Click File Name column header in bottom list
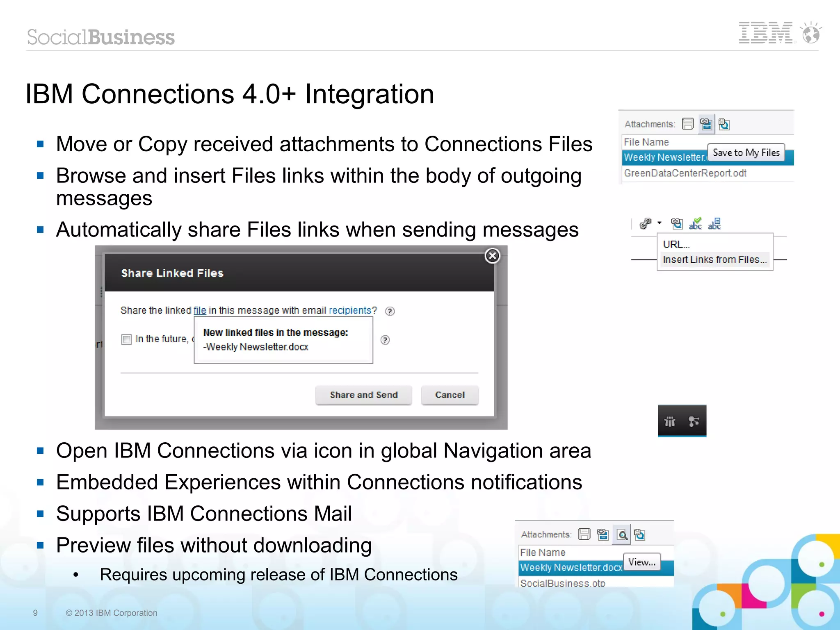840x630 pixels. coord(543,553)
